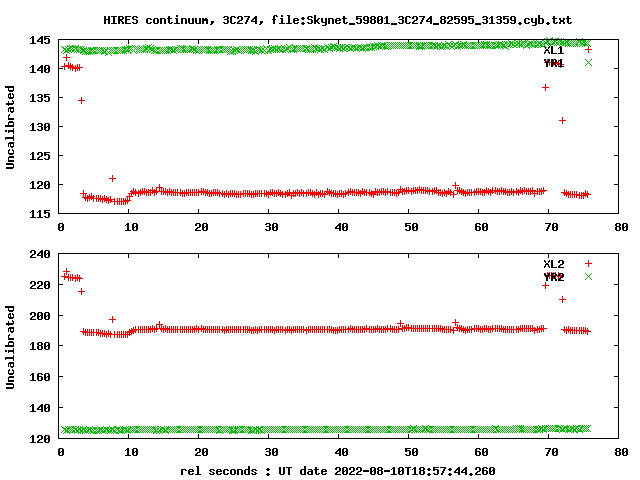640x480 pixels.
Task: Select the XL2 legend label
Action: (x=553, y=264)
